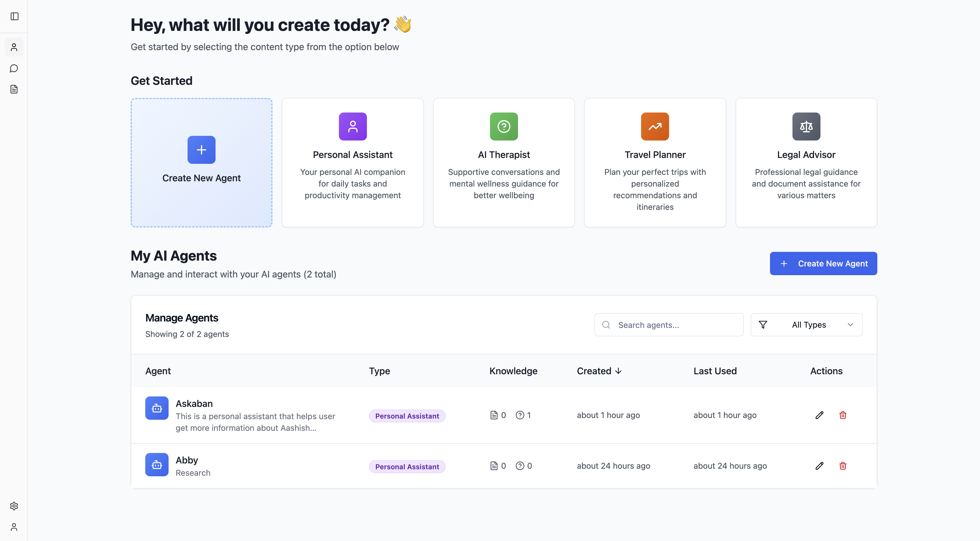980x541 pixels.
Task: Click Askaban's created 'about 1 hour ago' cell
Action: tap(608, 415)
